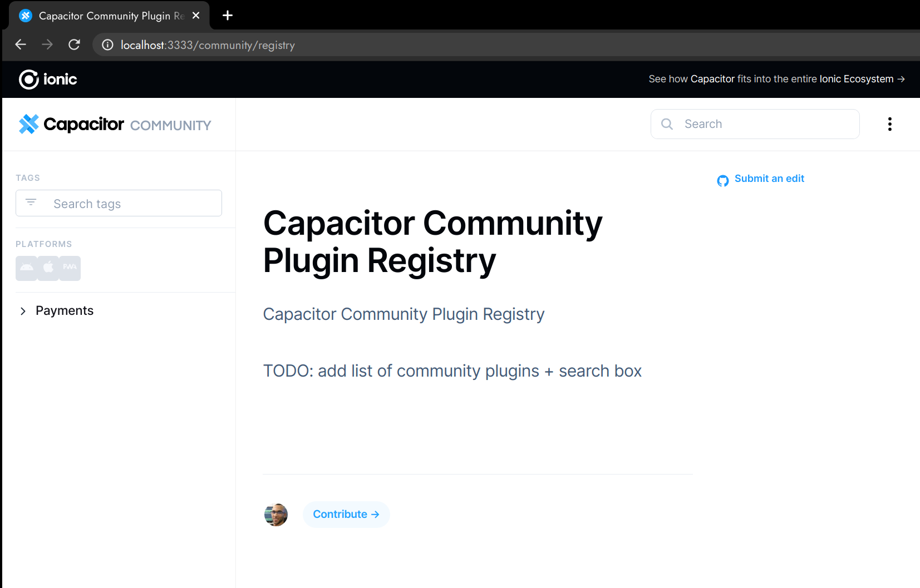Click the filter icon in tags search
The height and width of the screenshot is (588, 920).
coord(31,202)
